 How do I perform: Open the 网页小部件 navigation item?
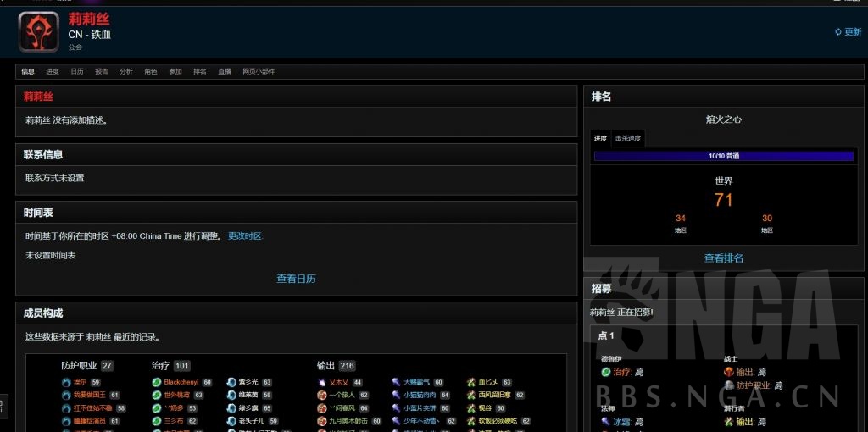click(259, 72)
